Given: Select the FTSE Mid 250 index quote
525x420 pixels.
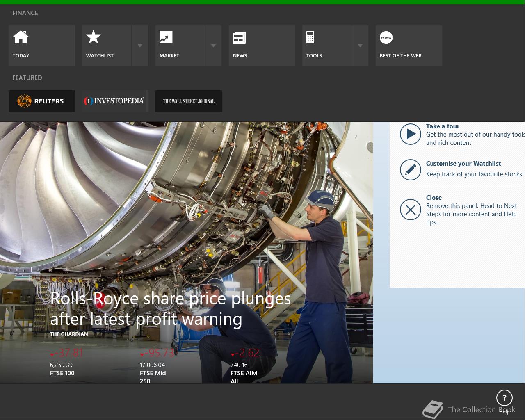Looking at the screenshot, I should coord(158,366).
